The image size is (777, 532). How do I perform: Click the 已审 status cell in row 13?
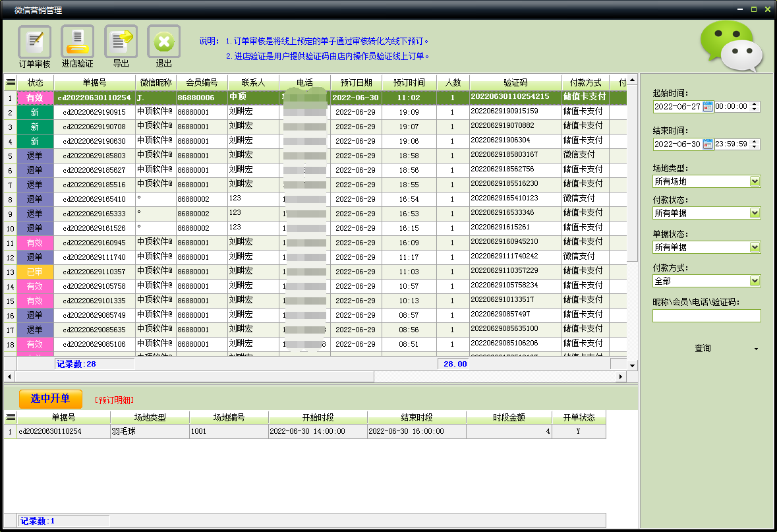point(35,272)
